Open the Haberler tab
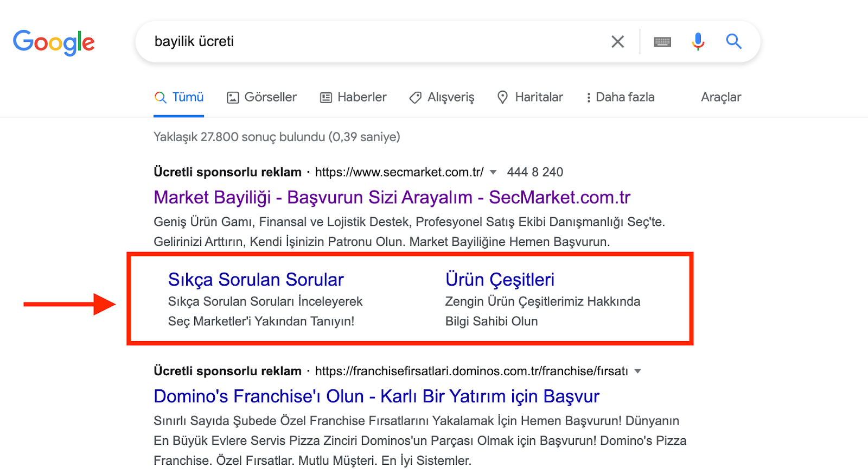Screen dimensions: 868x473 pyautogui.click(x=353, y=97)
